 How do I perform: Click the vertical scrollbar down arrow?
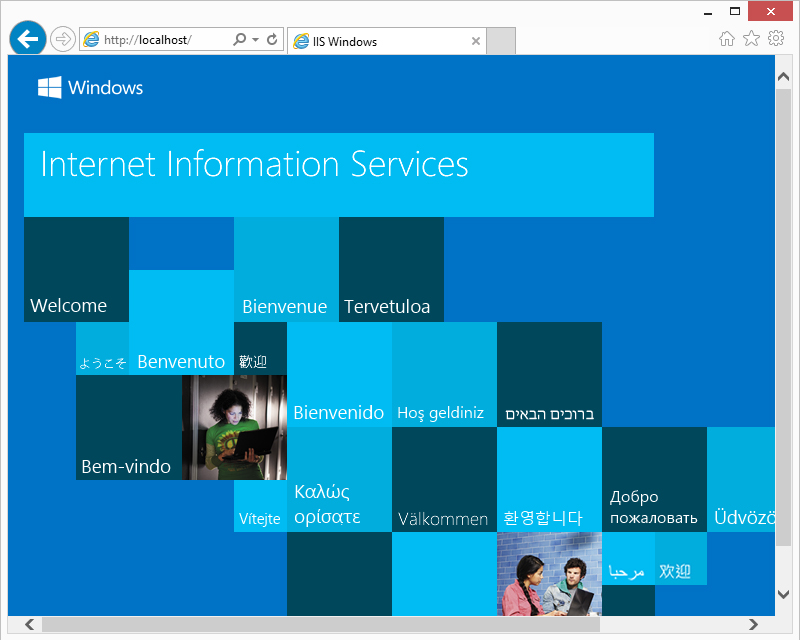[x=784, y=594]
